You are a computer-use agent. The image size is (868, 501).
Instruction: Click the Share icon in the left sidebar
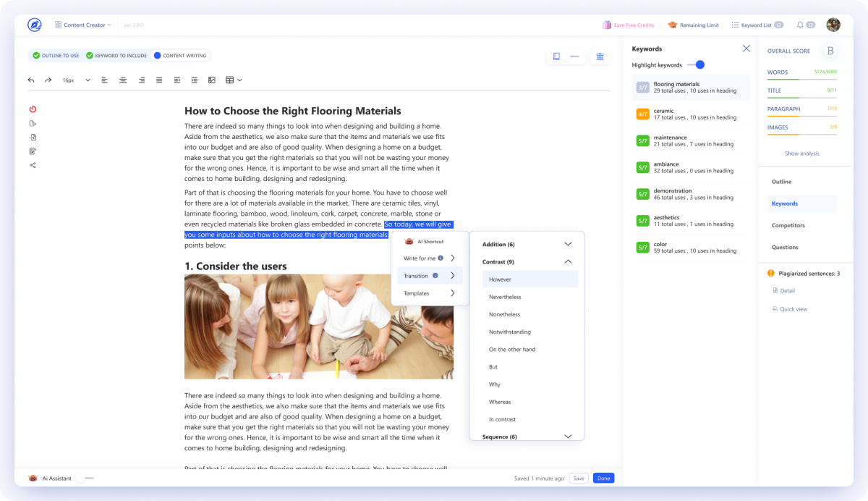pos(32,165)
